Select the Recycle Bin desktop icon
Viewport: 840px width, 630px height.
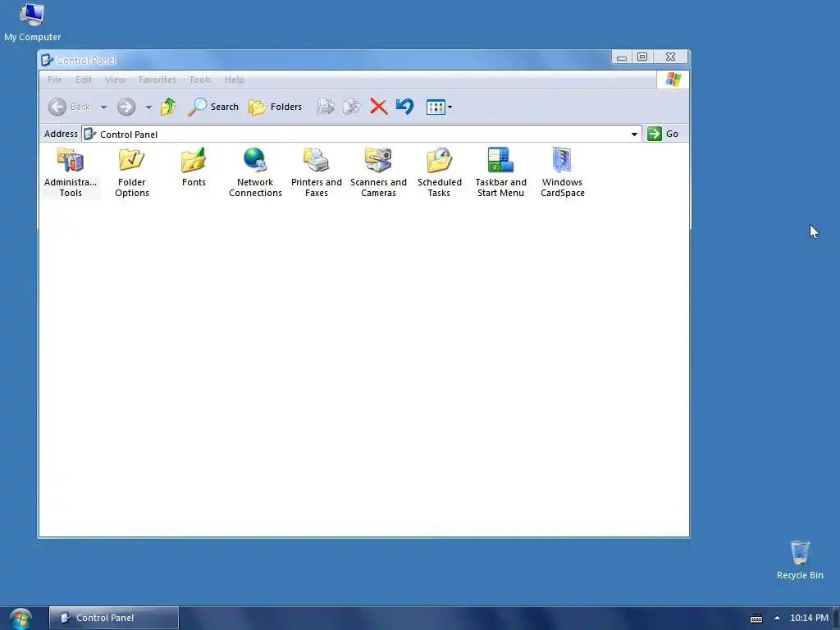pos(800,560)
